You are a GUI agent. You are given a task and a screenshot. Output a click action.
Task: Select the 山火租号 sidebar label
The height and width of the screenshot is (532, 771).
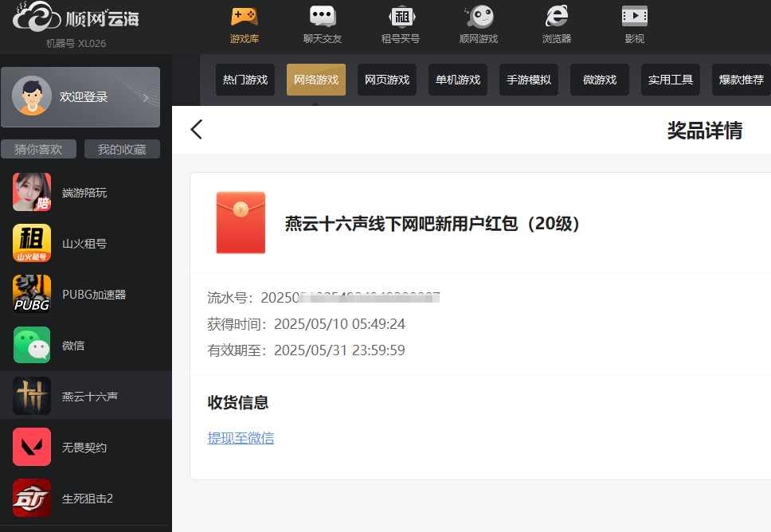(x=84, y=244)
